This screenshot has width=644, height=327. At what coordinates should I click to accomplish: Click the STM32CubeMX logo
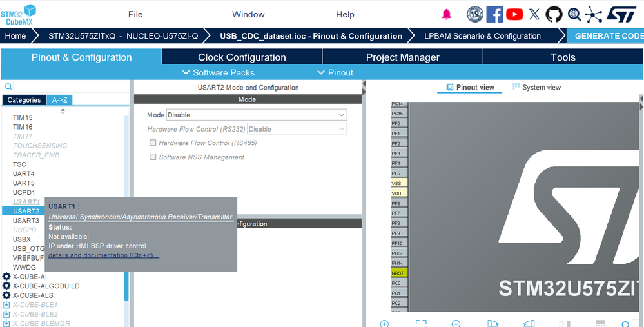click(17, 15)
